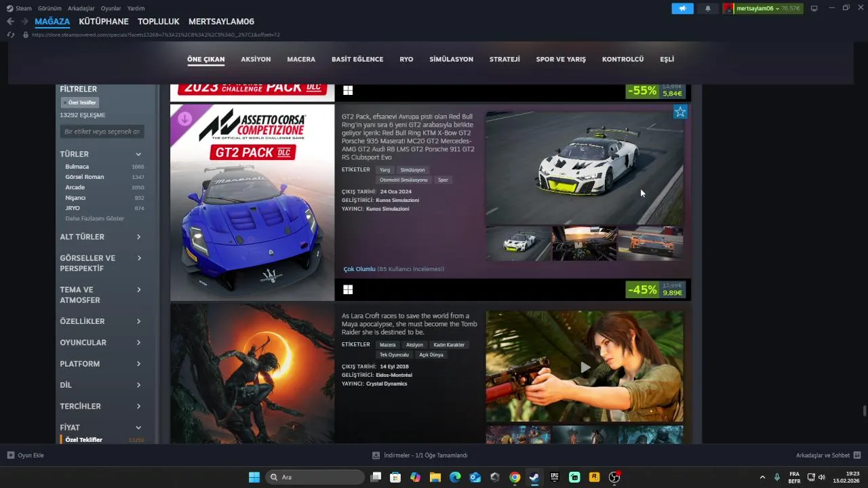This screenshot has height=488, width=868.
Task: Open the Oyunlar menu
Action: point(111,8)
